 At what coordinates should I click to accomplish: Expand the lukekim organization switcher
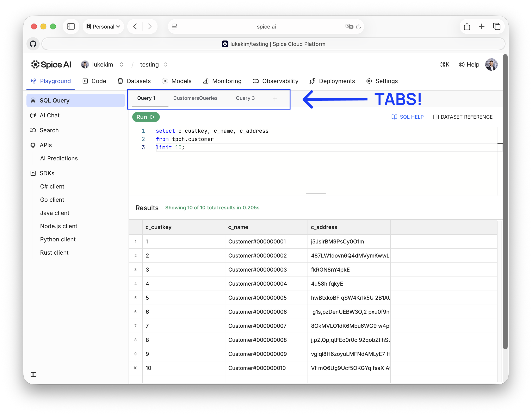pyautogui.click(x=121, y=64)
